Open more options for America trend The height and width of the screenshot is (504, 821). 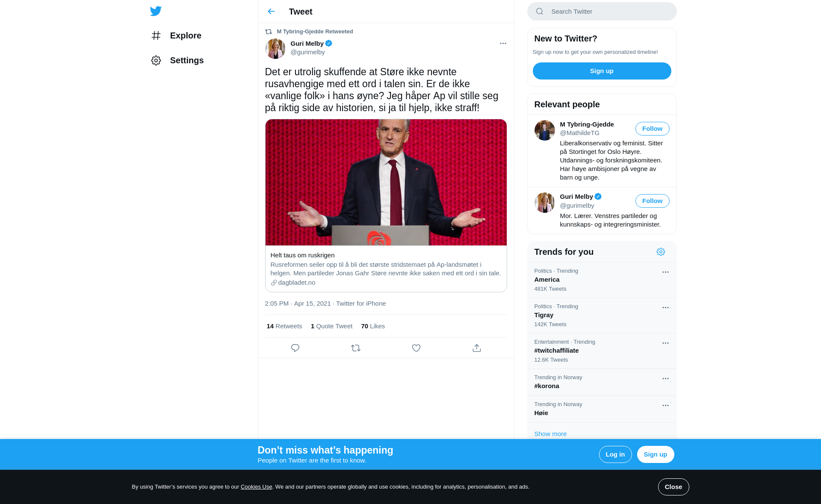[665, 272]
